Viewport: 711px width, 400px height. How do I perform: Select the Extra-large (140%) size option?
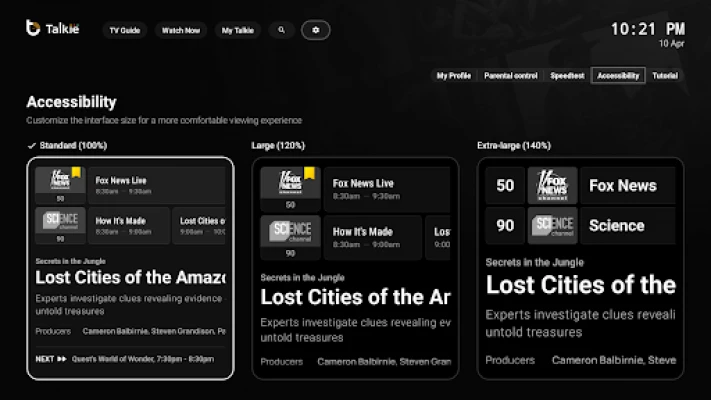point(580,268)
